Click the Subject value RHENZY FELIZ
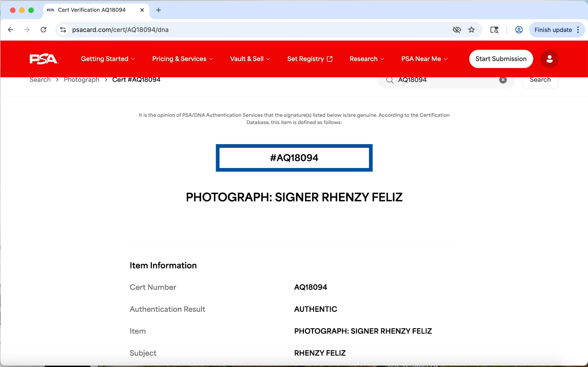 pos(320,353)
